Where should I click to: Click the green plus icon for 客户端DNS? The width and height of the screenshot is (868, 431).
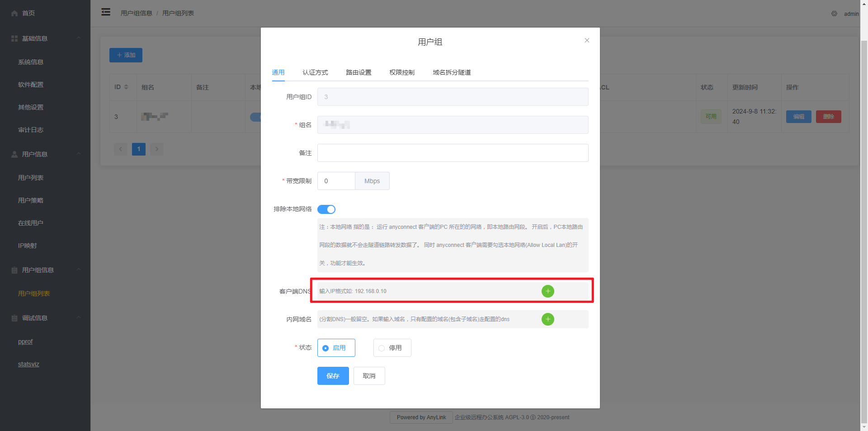pos(547,291)
